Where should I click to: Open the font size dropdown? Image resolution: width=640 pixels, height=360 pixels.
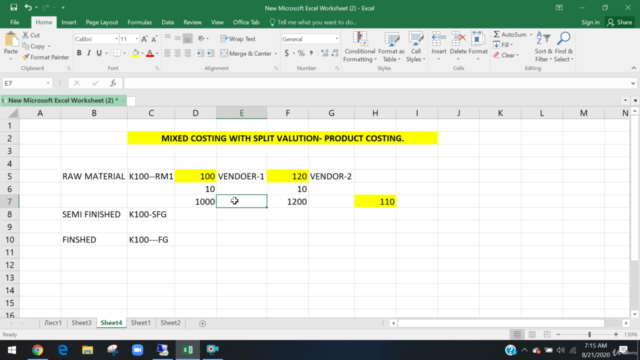pyautogui.click(x=136, y=39)
